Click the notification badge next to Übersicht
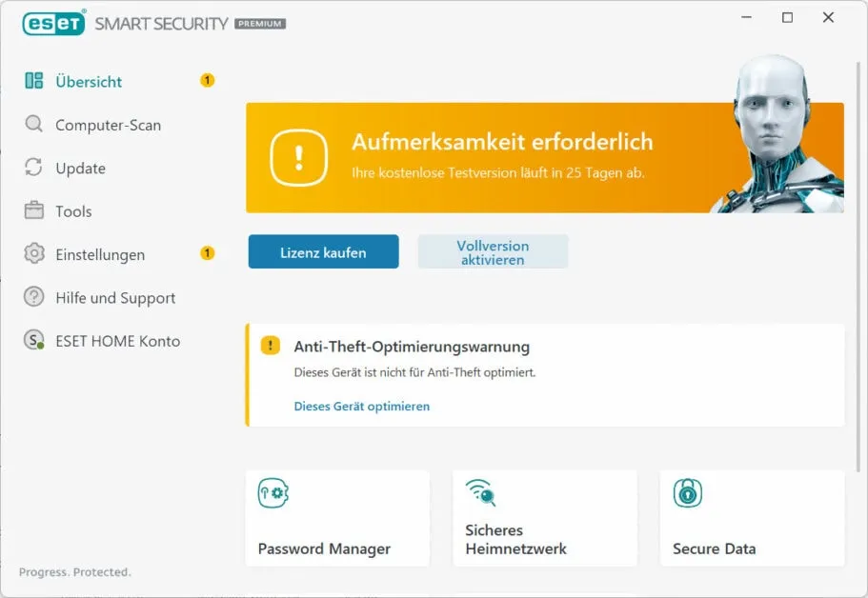 [207, 81]
